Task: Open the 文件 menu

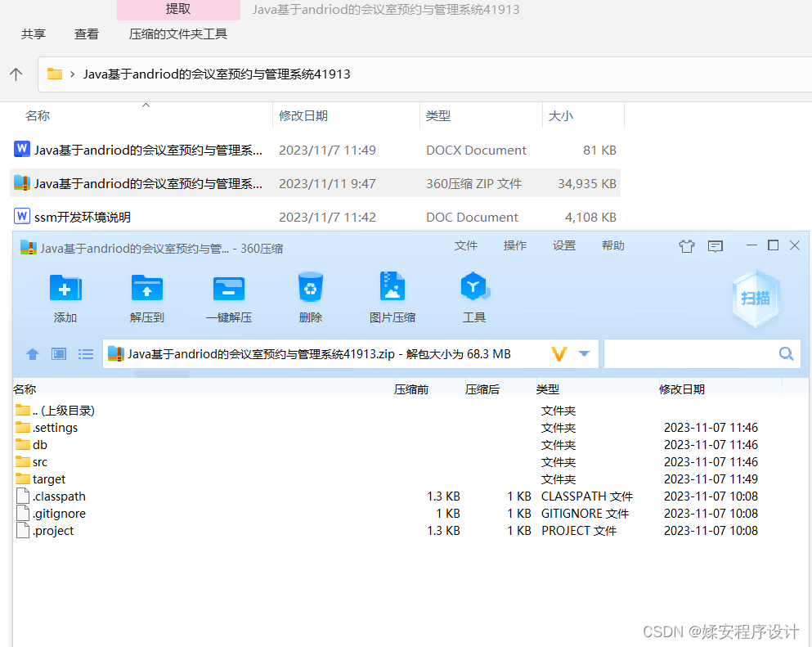Action: coord(465,245)
